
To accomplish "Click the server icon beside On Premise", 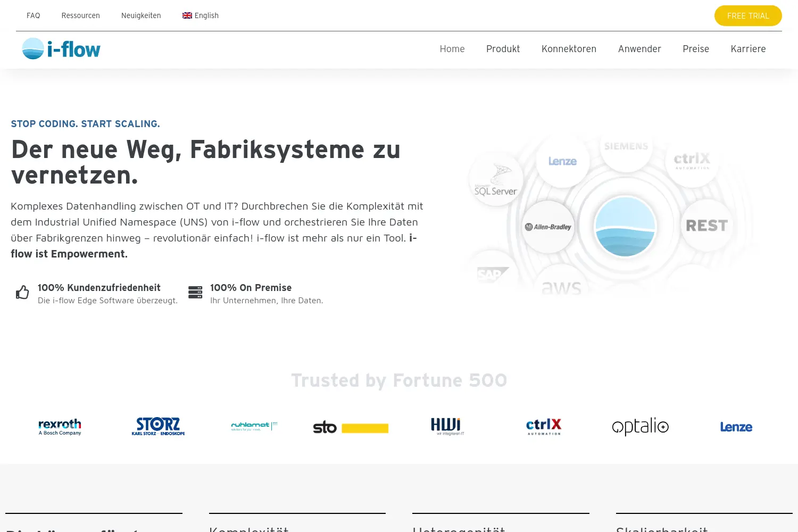I will click(x=195, y=292).
